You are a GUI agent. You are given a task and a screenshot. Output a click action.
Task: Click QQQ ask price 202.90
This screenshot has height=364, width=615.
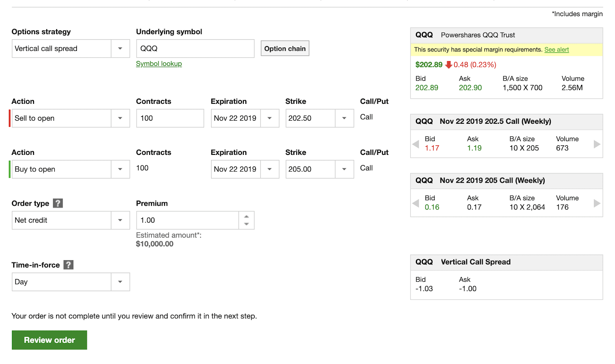(x=470, y=88)
